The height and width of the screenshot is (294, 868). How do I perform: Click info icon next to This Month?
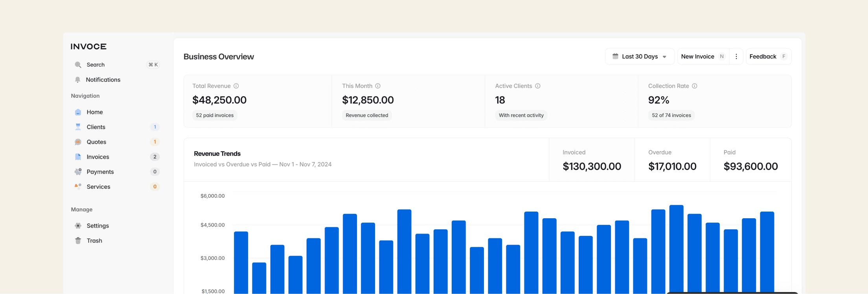click(x=378, y=86)
